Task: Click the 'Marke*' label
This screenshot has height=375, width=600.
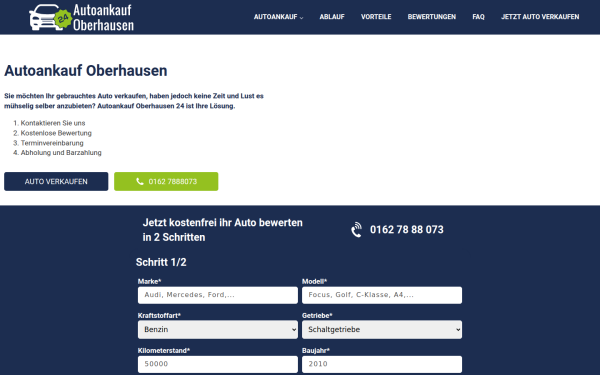Action: point(149,282)
